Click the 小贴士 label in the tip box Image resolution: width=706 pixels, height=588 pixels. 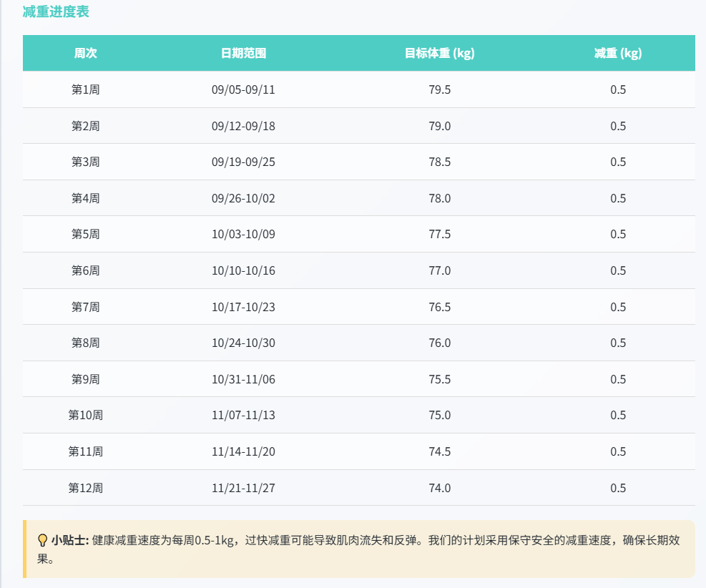coord(70,540)
